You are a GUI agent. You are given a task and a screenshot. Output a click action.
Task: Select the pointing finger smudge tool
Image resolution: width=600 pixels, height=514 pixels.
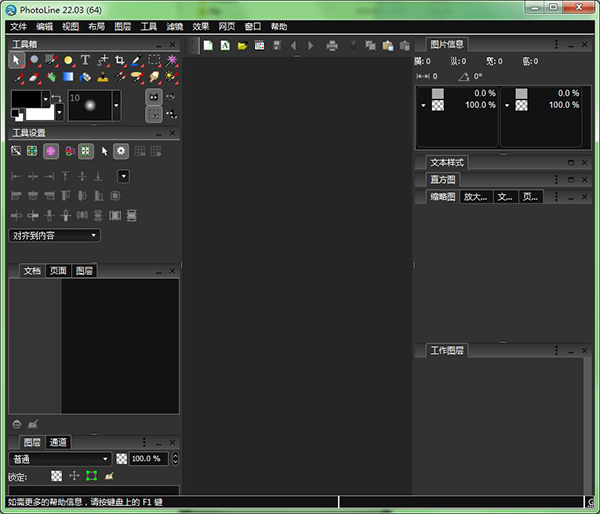[x=155, y=77]
